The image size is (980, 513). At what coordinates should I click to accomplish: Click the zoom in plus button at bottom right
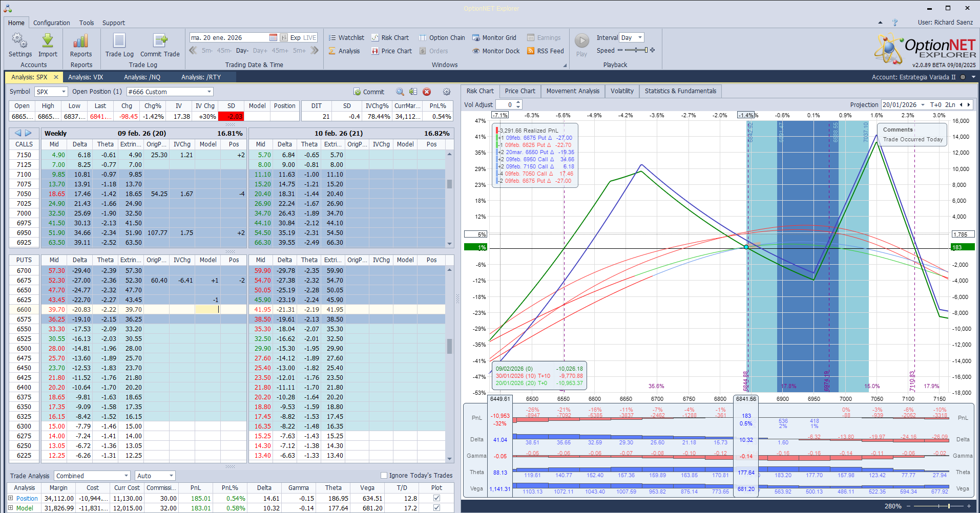[x=969, y=506]
